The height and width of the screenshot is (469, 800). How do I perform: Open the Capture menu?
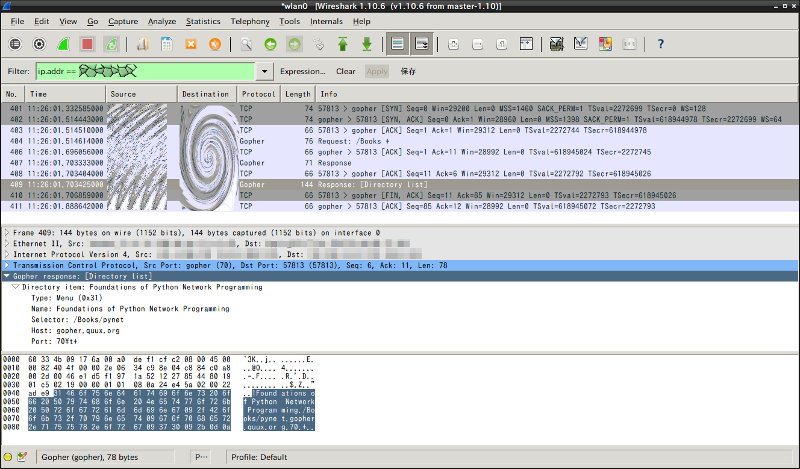[x=123, y=21]
